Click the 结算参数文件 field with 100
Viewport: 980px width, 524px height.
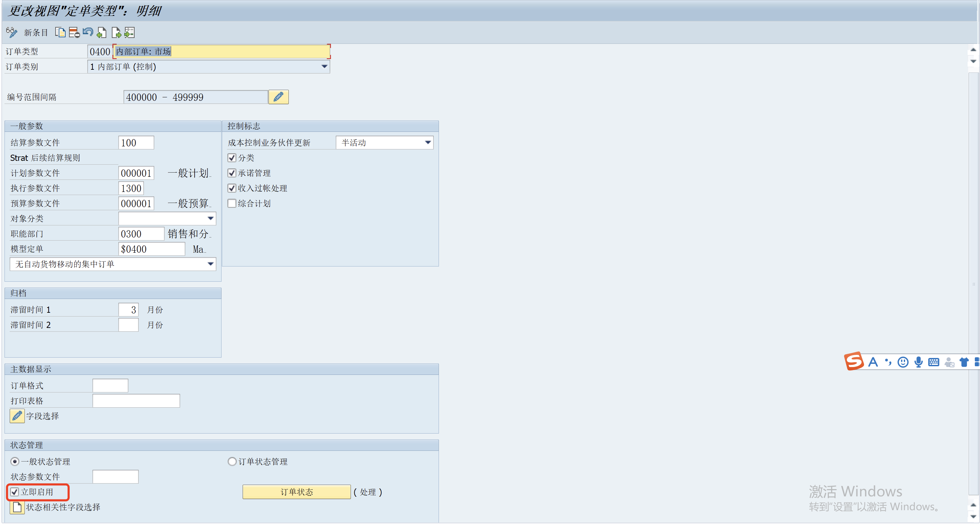[136, 142]
